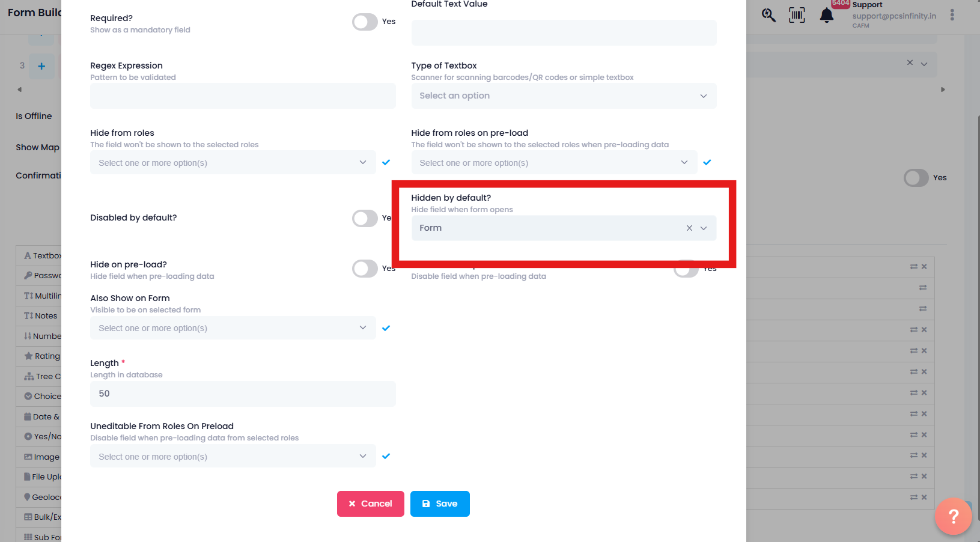Open the notifications bell
The height and width of the screenshot is (542, 980).
pyautogui.click(x=827, y=16)
